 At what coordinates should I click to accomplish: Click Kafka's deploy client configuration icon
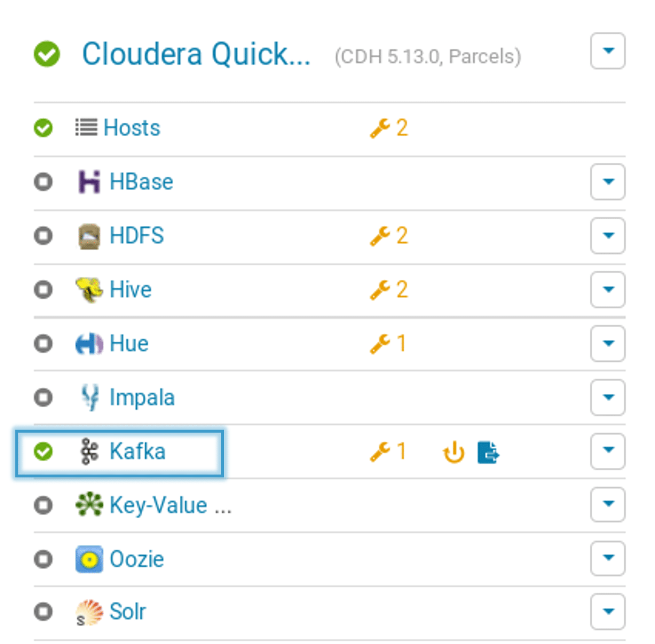(x=488, y=452)
